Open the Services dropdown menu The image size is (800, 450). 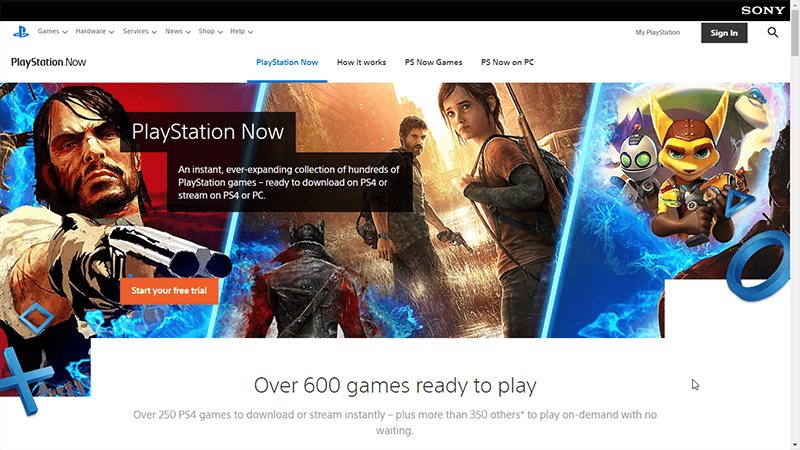[139, 31]
